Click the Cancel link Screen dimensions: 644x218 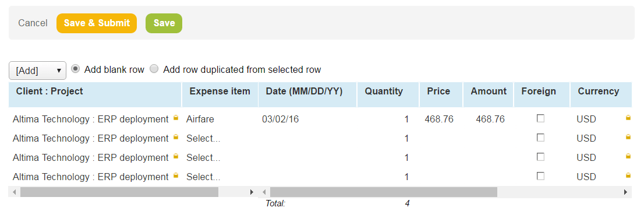pos(33,23)
